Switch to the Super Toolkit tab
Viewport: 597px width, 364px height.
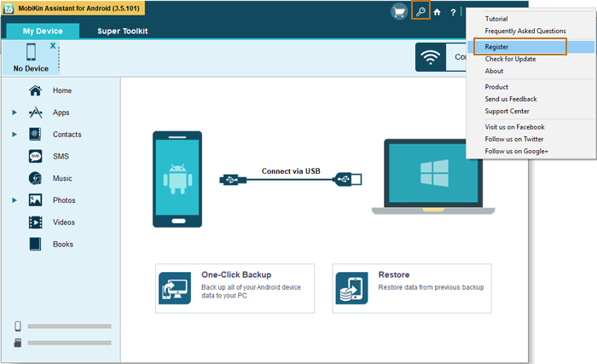(122, 32)
